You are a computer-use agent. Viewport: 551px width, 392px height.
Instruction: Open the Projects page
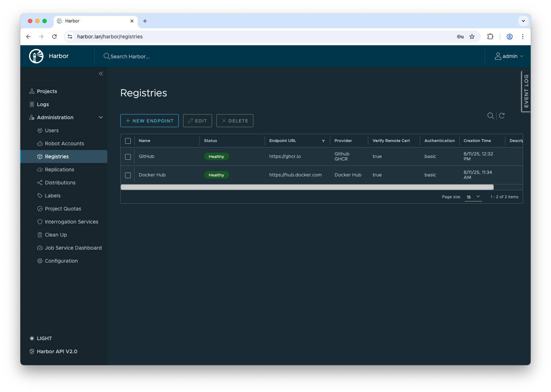tap(47, 91)
